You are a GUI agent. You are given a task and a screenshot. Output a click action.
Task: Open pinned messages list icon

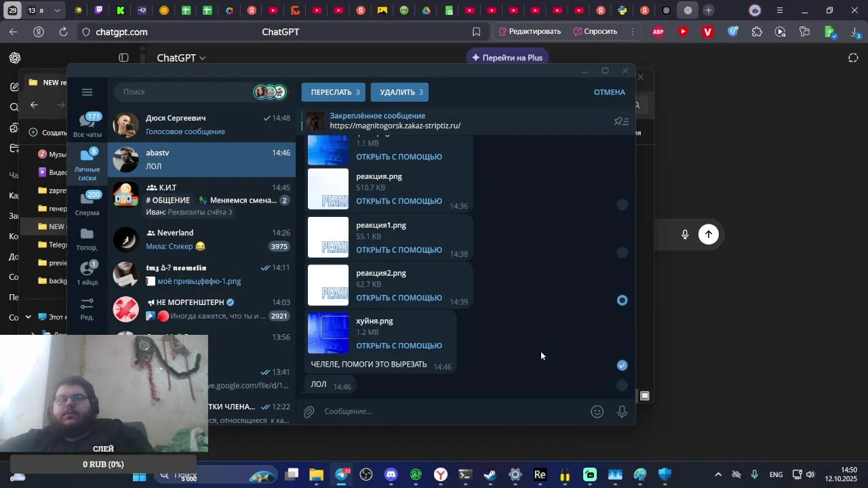coord(621,121)
